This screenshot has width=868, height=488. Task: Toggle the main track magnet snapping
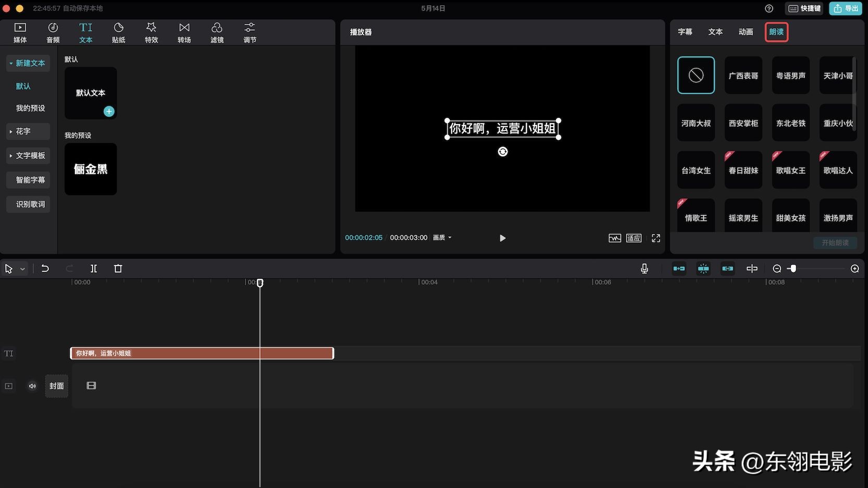tap(679, 269)
